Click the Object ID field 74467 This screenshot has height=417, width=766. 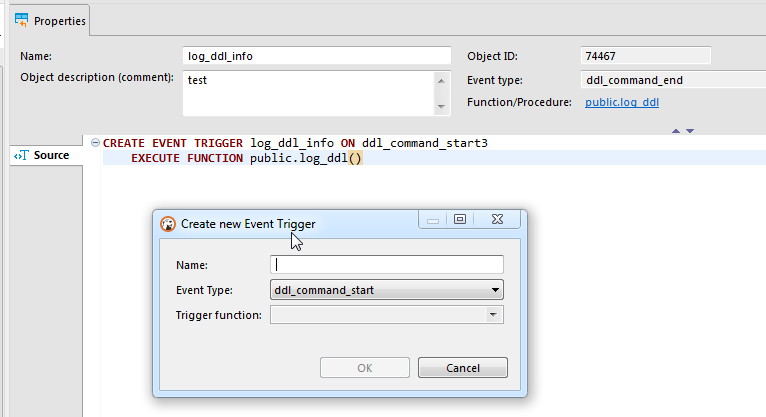[645, 56]
